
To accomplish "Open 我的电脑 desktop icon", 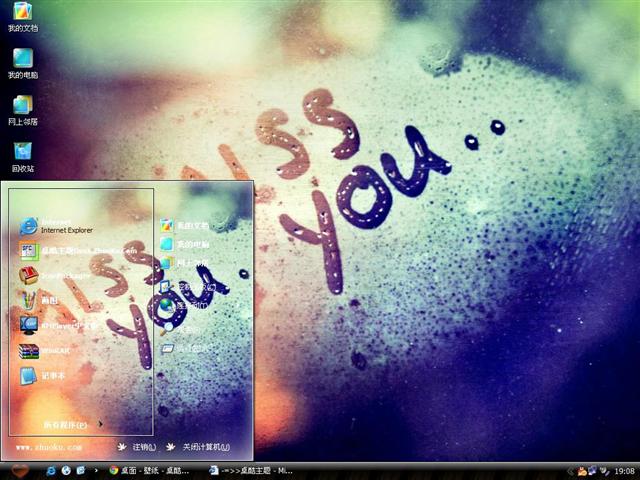I will [x=23, y=64].
